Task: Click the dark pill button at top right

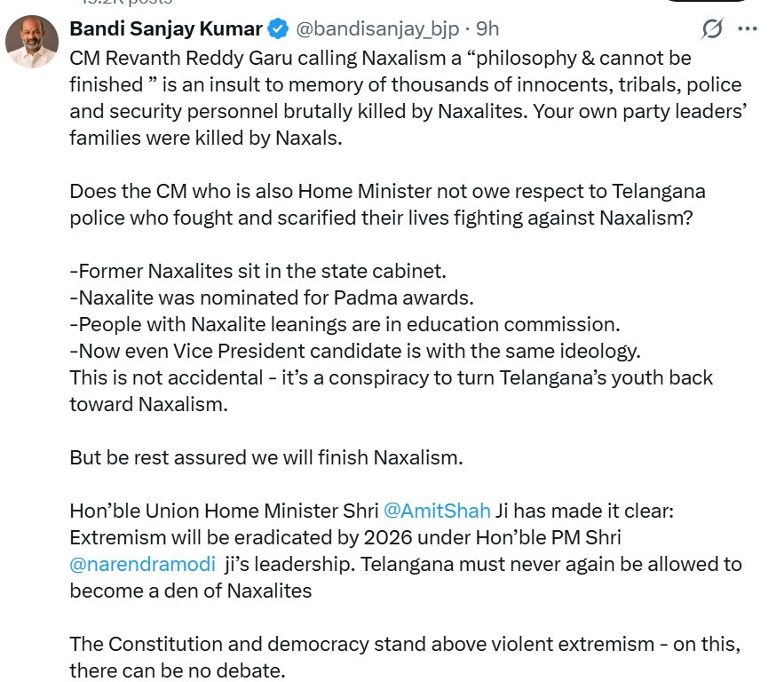Action: tap(719, 1)
